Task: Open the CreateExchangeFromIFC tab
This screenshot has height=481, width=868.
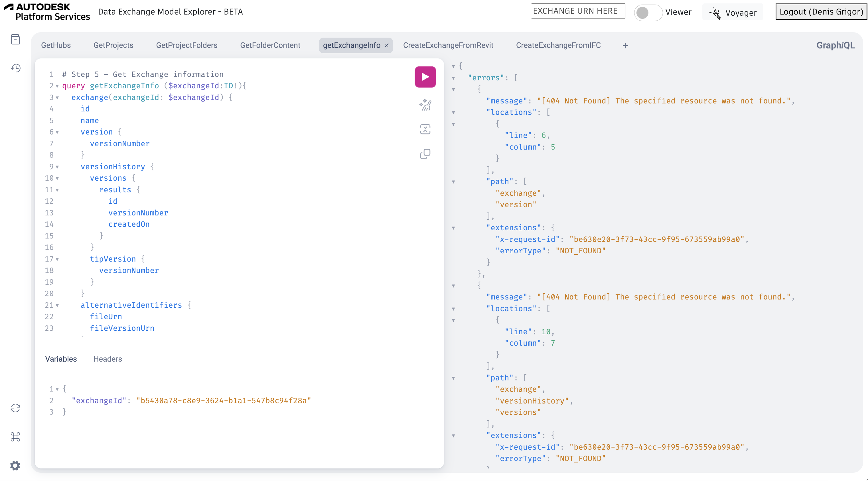Action: point(558,45)
